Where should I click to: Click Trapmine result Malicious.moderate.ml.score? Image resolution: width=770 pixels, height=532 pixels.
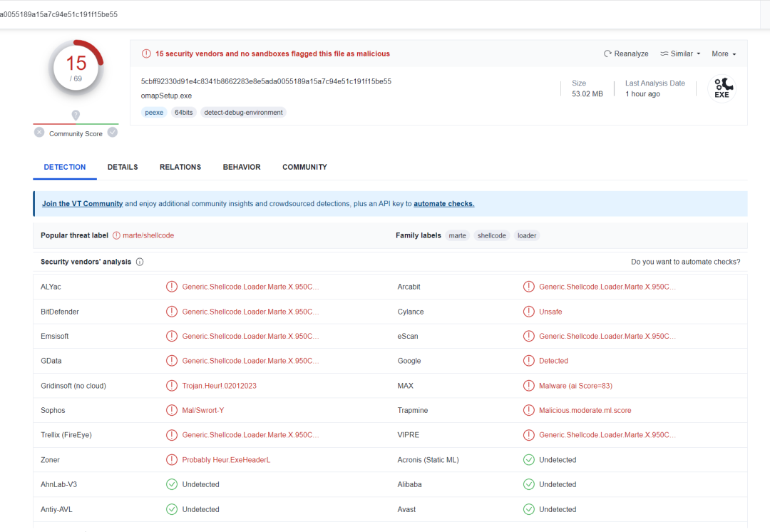click(585, 410)
